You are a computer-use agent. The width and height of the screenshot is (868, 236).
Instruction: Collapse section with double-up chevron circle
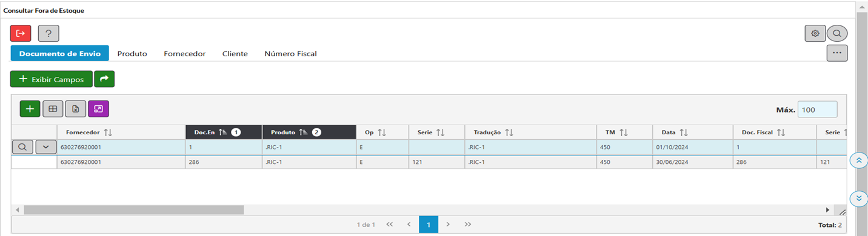859,160
